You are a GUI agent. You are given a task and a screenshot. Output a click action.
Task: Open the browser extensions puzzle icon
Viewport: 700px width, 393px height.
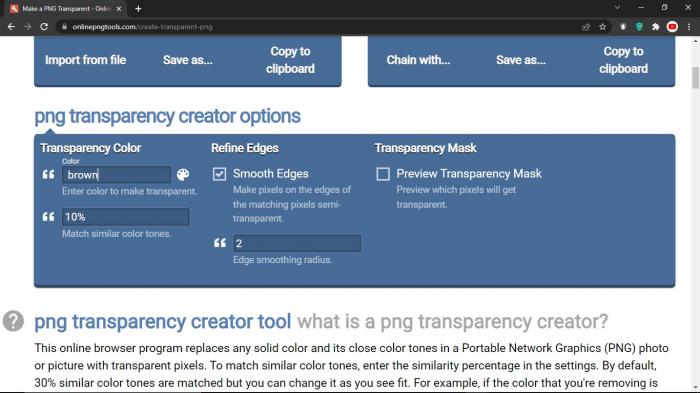click(x=655, y=27)
